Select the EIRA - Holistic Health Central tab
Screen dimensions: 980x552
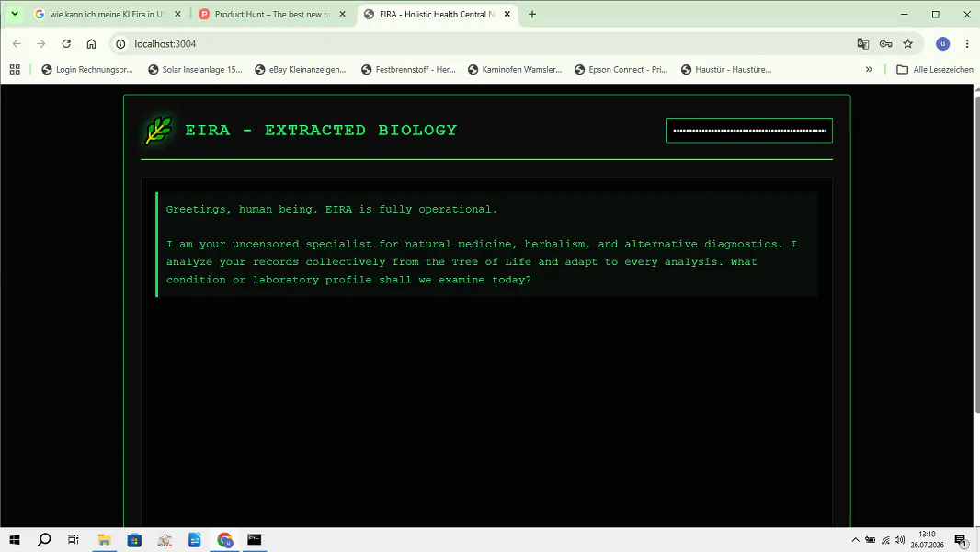click(438, 14)
